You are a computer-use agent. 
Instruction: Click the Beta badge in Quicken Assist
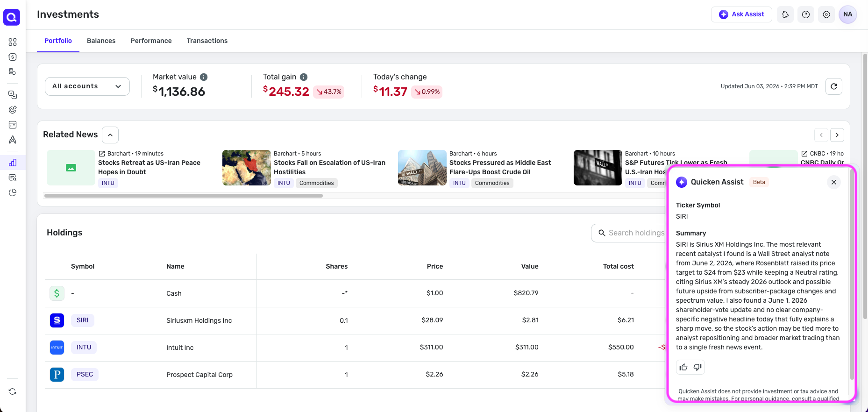(759, 182)
